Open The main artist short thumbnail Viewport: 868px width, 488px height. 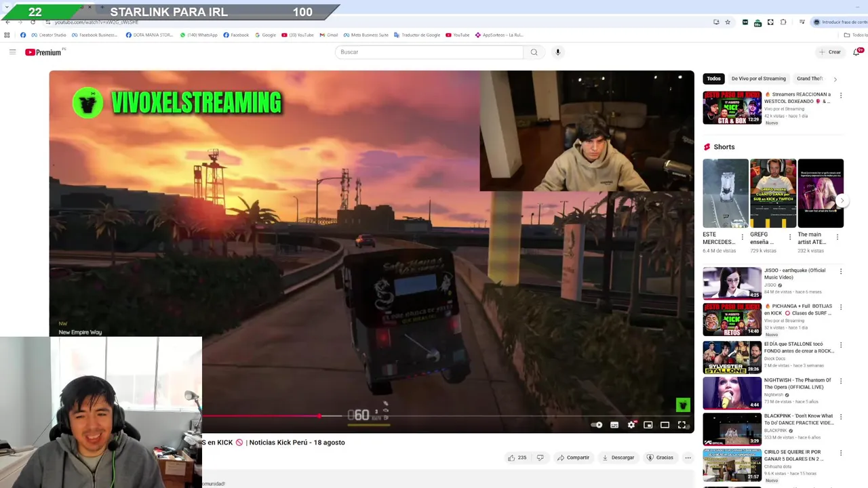(821, 193)
